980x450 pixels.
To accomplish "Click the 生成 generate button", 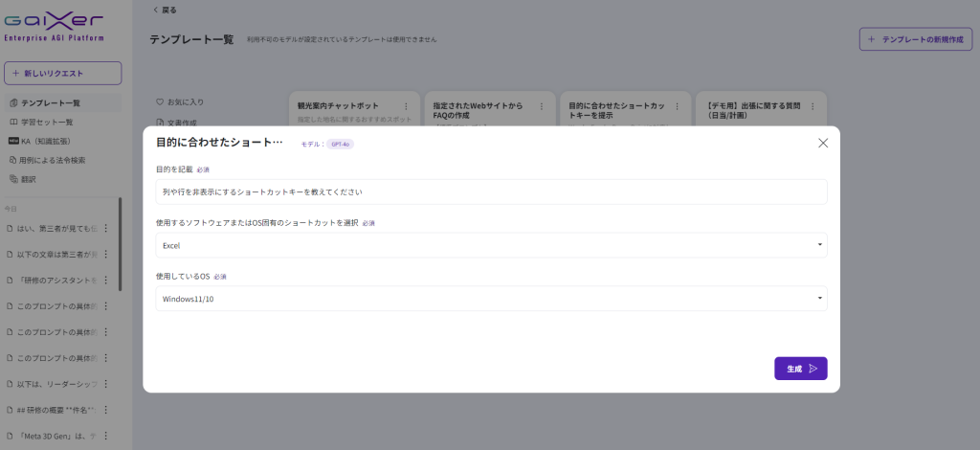I will point(800,369).
